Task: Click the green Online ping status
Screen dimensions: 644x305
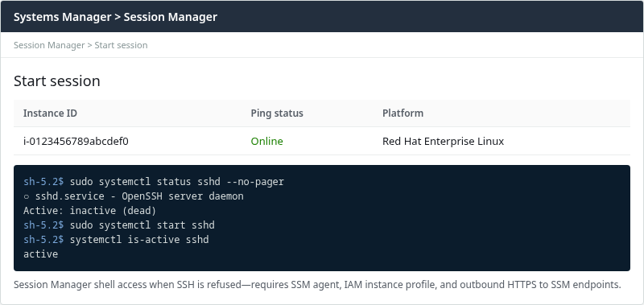Action: pyautogui.click(x=267, y=141)
